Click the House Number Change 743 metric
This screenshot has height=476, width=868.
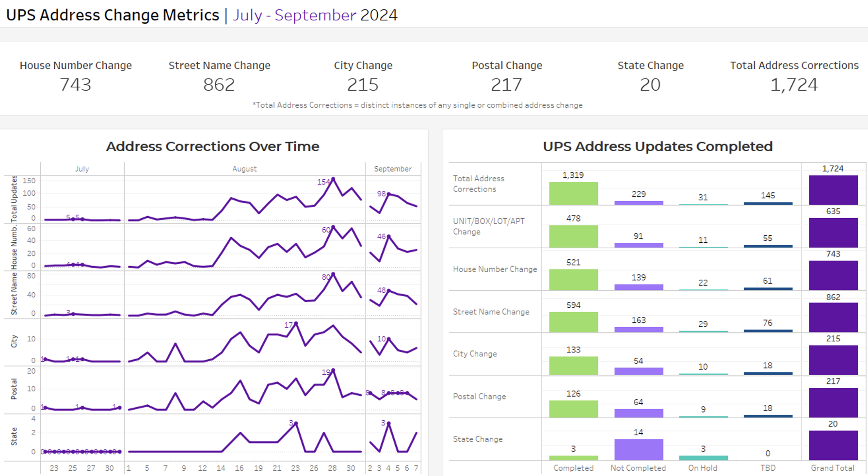coord(76,85)
